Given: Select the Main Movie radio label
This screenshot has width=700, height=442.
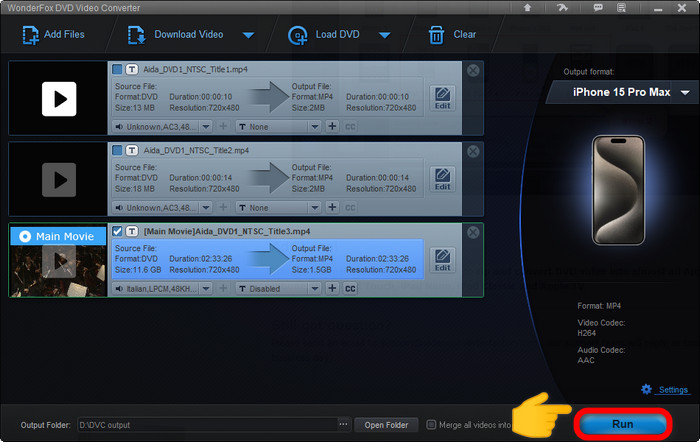Looking at the screenshot, I should [x=58, y=236].
